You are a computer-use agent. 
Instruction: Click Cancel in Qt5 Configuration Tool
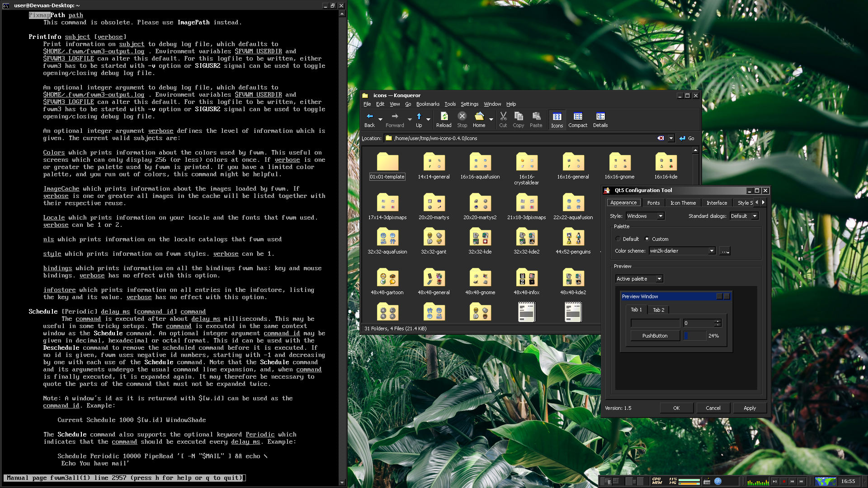pos(713,408)
